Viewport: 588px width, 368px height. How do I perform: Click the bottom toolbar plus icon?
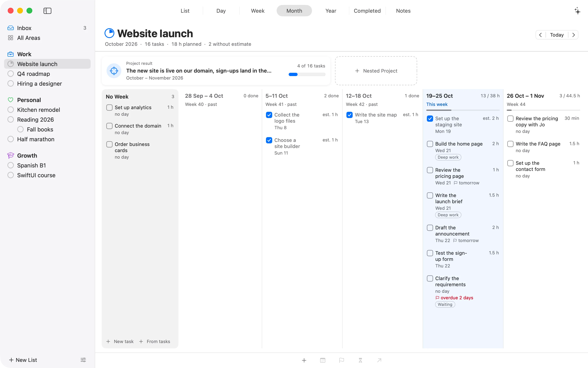[x=304, y=360]
